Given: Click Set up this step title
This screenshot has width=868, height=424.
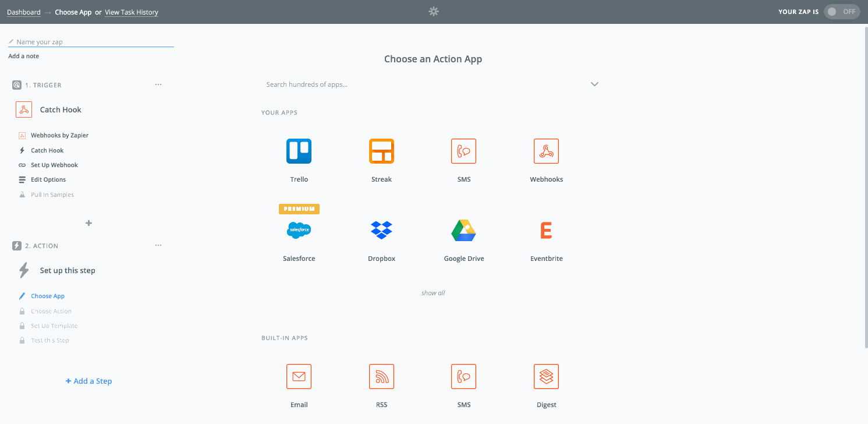Looking at the screenshot, I should pos(68,270).
